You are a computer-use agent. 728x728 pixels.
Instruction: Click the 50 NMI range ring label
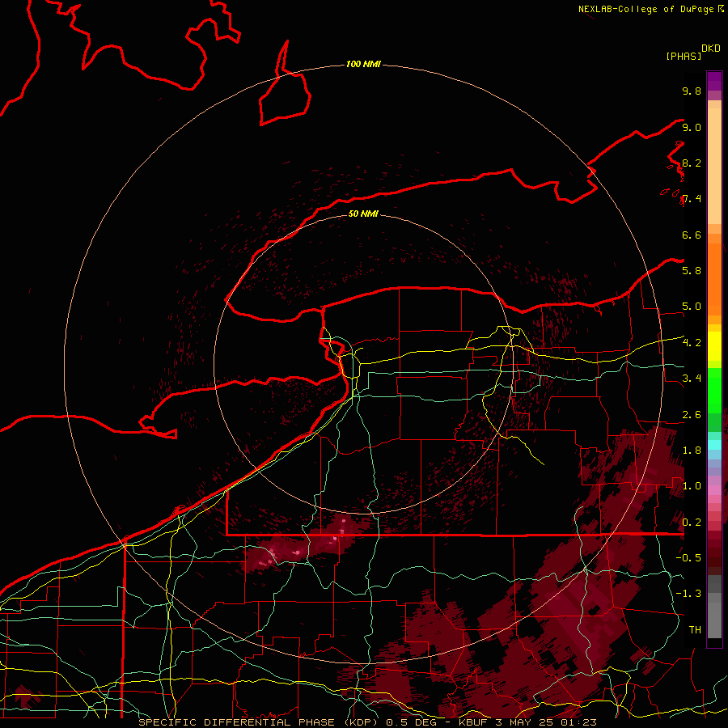(363, 214)
